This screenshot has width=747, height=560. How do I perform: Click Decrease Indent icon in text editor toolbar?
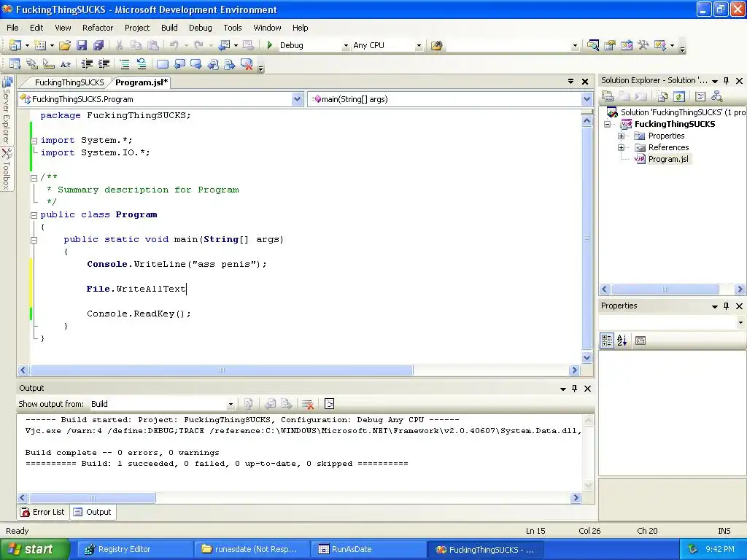point(87,64)
